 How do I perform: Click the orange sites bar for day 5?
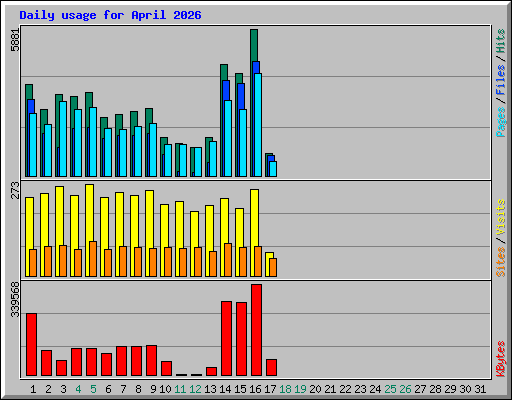click(93, 259)
